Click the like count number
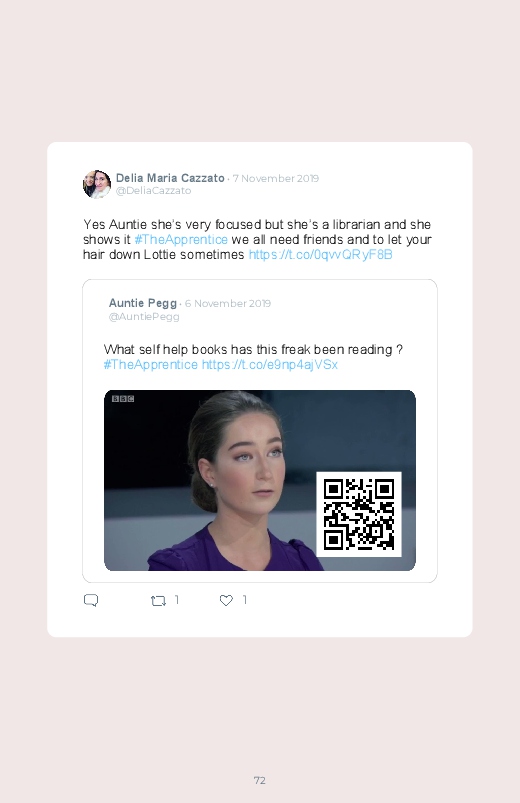 (x=245, y=600)
